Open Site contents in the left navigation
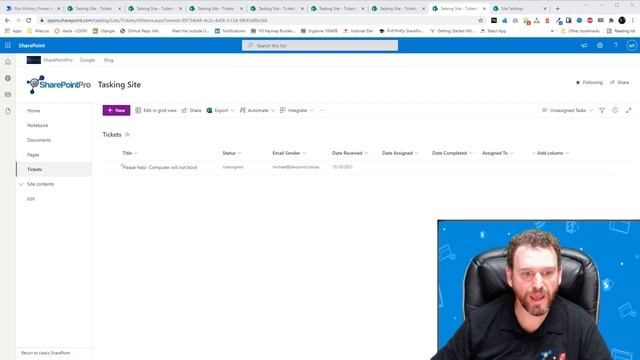 (40, 184)
